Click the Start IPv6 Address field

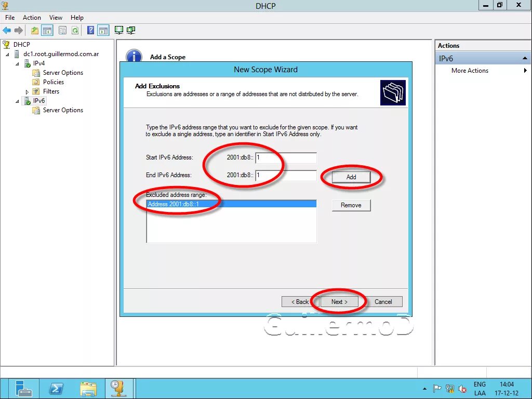tap(286, 157)
